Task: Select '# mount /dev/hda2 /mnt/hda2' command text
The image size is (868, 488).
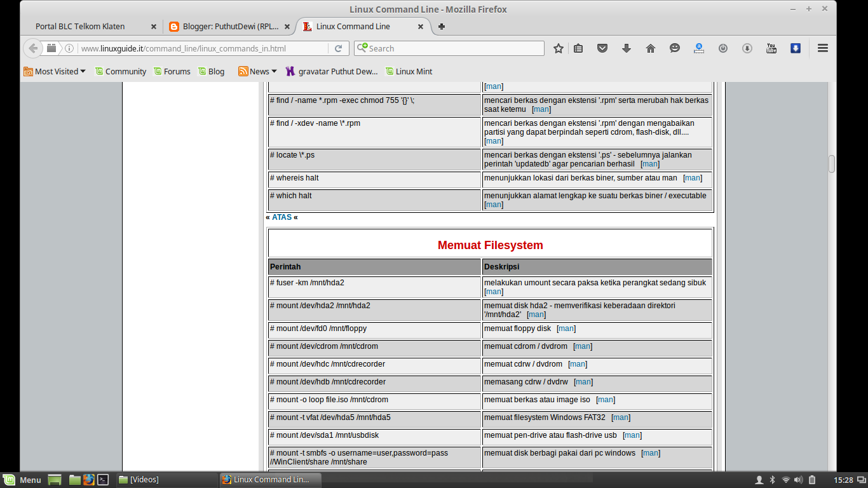Action: (x=320, y=306)
